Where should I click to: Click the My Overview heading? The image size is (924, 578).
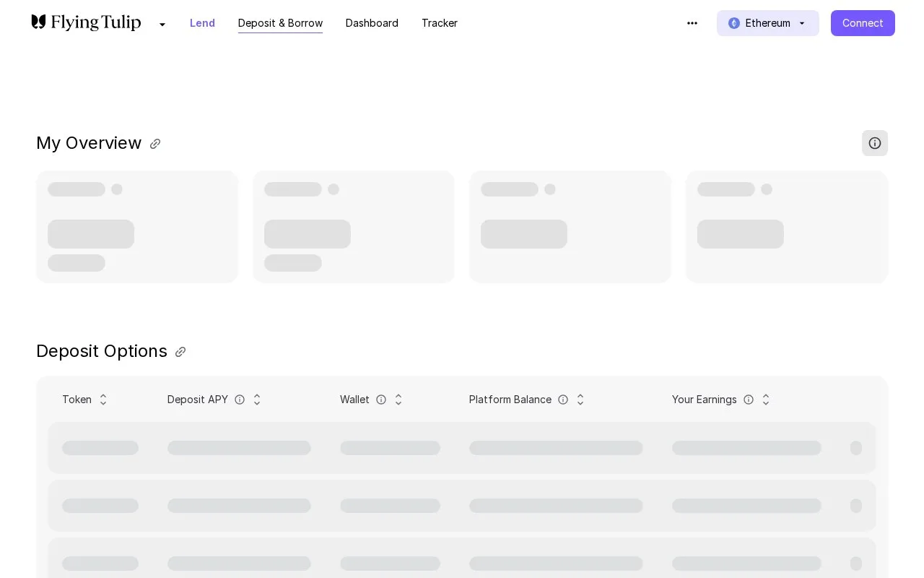(x=89, y=143)
